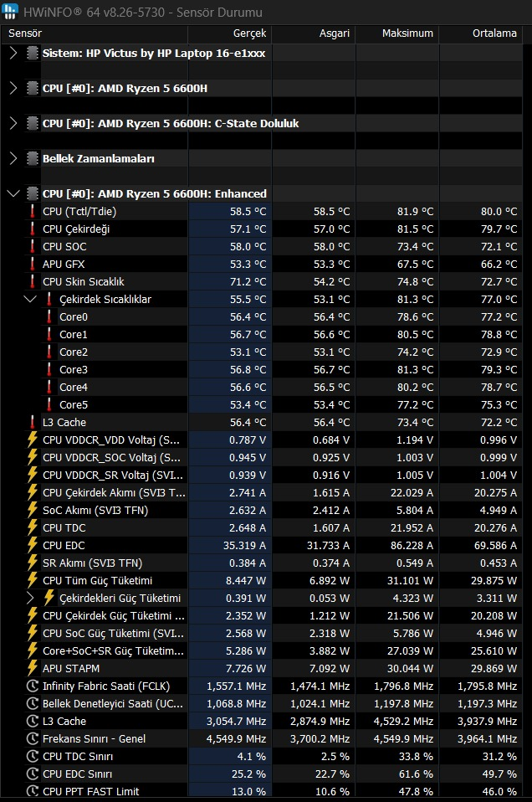Collapse the Çekirdek Sıcaklıklar subtree

[x=31, y=299]
